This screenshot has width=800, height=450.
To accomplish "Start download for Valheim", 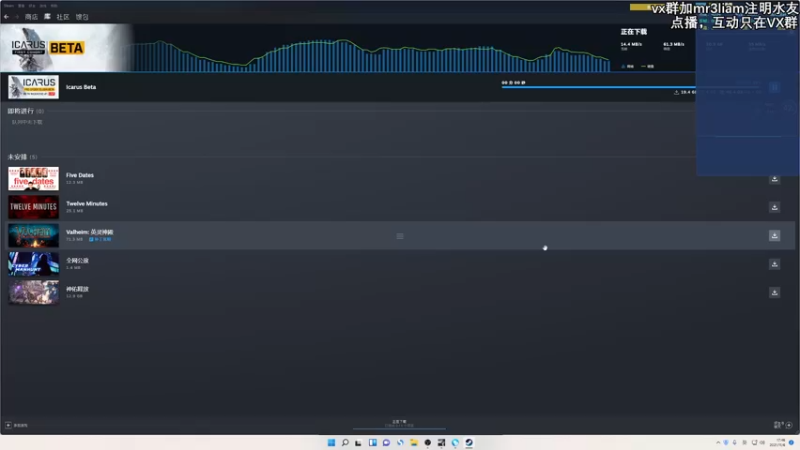I will [x=774, y=236].
